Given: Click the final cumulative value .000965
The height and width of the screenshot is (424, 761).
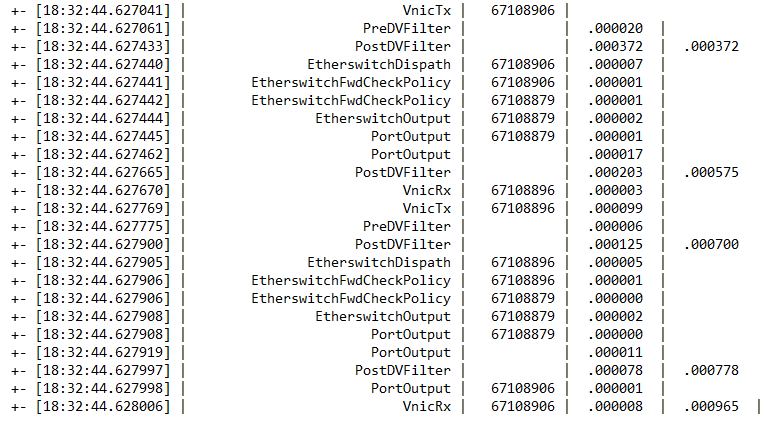Looking at the screenshot, I should tap(711, 406).
